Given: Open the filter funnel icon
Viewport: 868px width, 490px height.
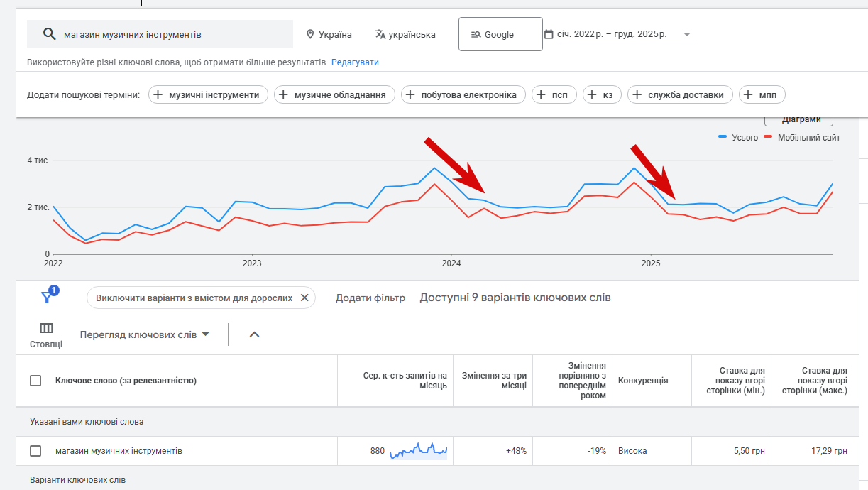Looking at the screenshot, I should 48,297.
